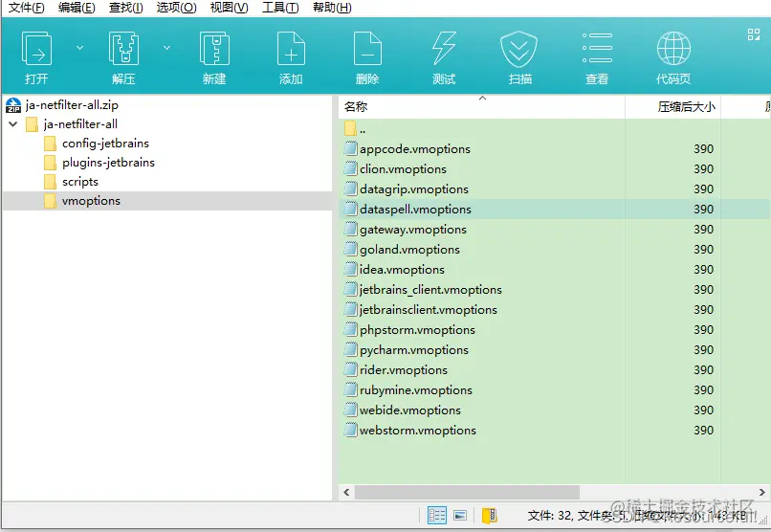This screenshot has height=532, width=771.
Task: Click the 删除 (Delete) toolbar icon
Action: 367,48
